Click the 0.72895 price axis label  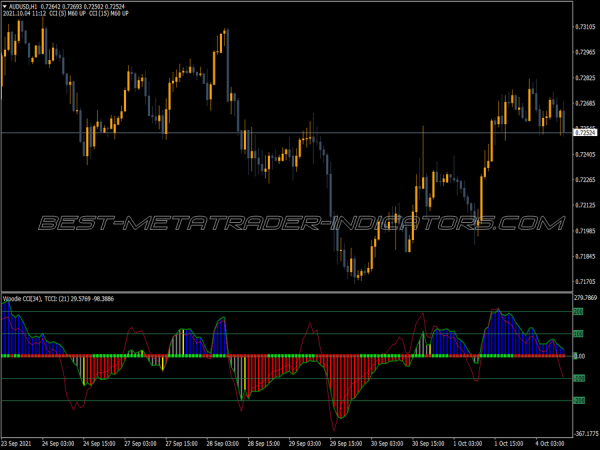(584, 78)
